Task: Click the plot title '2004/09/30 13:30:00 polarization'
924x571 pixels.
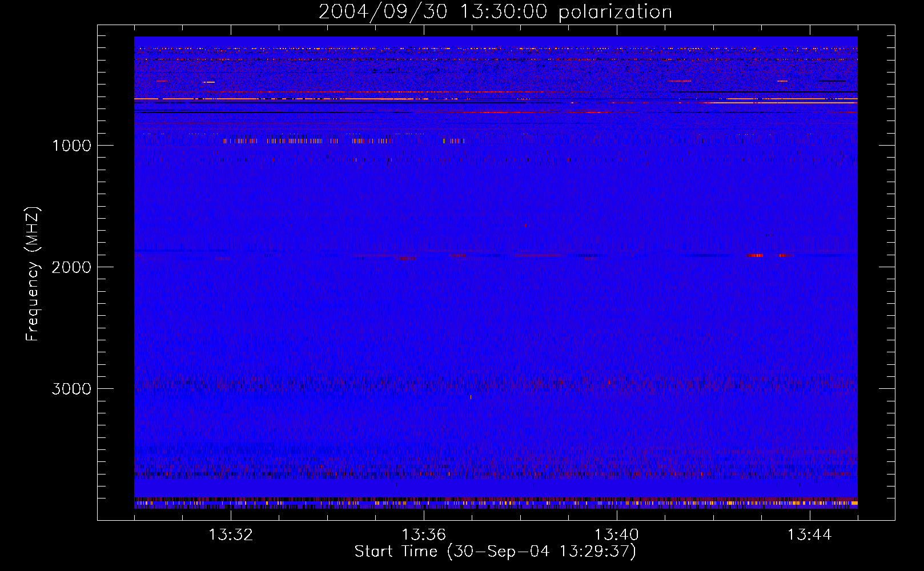Action: click(x=495, y=11)
